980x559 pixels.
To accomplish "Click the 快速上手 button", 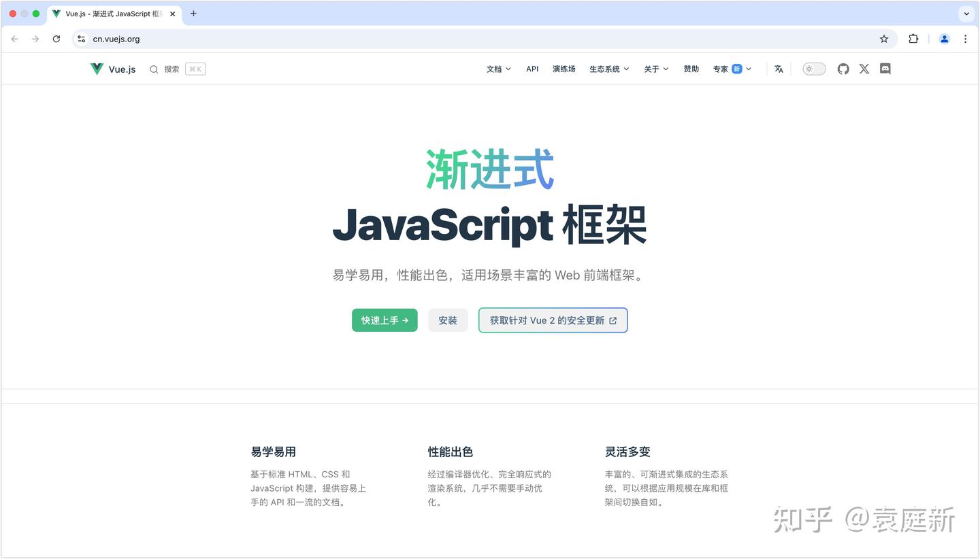I will pos(385,320).
